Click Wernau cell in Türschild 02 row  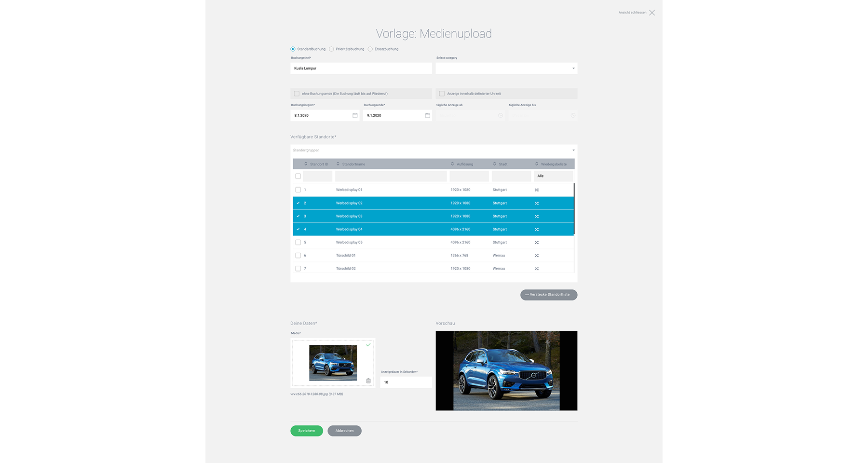click(x=499, y=269)
